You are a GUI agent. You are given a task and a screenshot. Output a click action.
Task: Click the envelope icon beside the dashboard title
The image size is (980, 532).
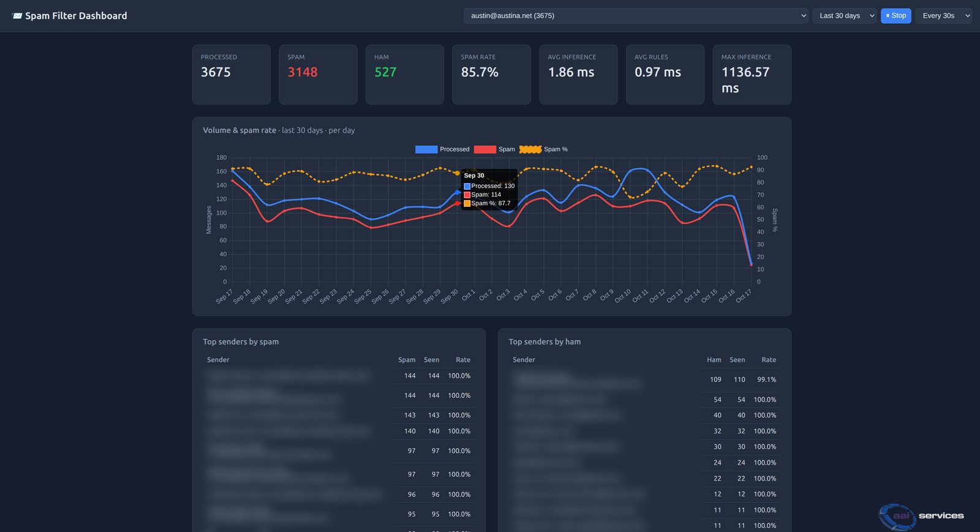pos(17,16)
